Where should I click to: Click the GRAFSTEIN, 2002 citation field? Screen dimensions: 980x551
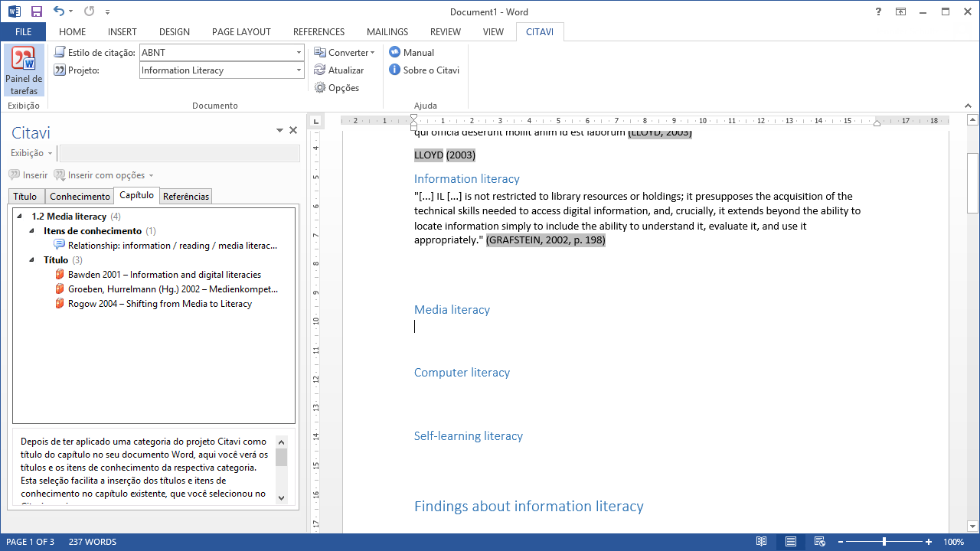click(546, 240)
